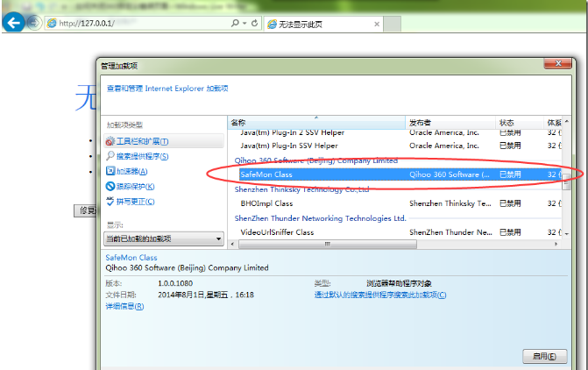
Task: Click 已禁用 status in BHOImpl Class row
Action: point(510,203)
